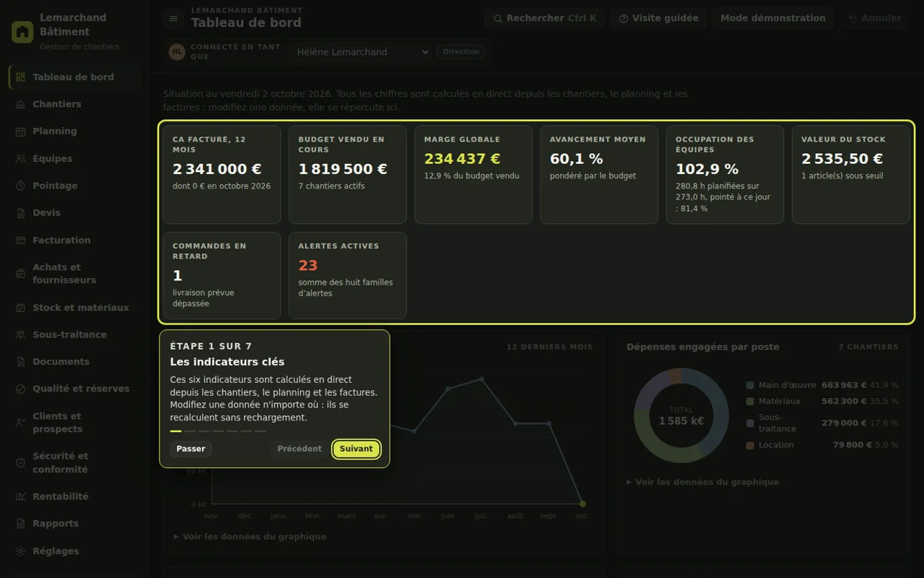Click the Devis document icon

pos(20,213)
